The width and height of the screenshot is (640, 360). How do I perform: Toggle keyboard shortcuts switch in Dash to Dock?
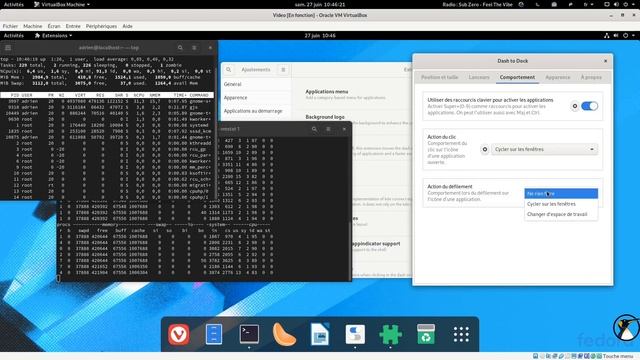tap(589, 106)
